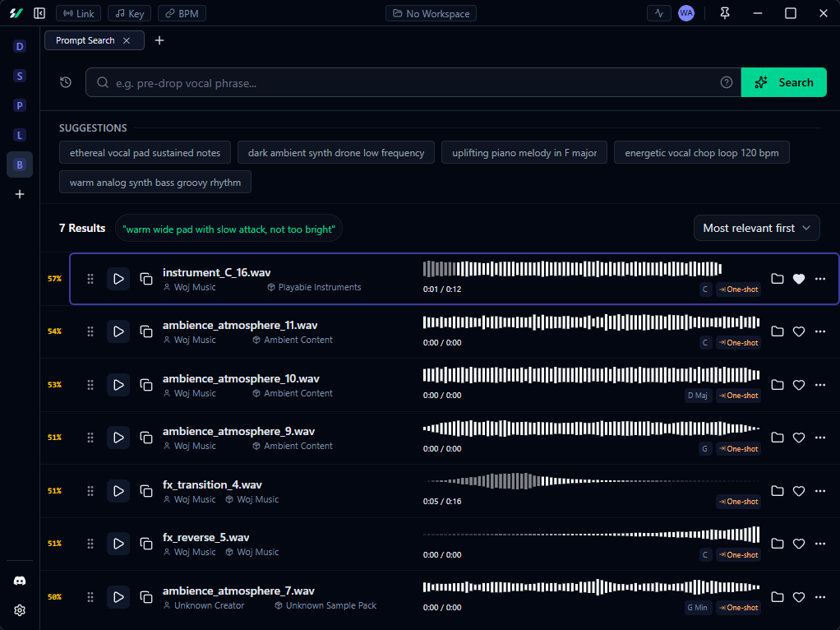Click the activity waveform icon in title bar

click(x=659, y=13)
